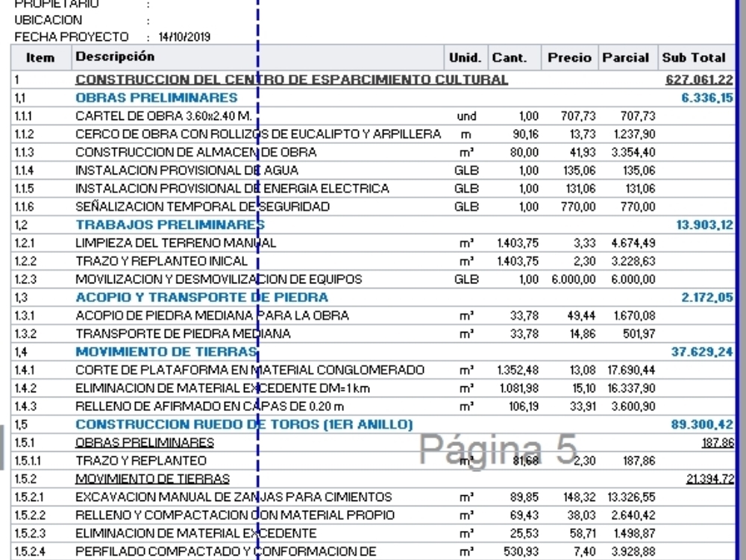Click the Sub Total column header
The image size is (746, 560).
point(696,57)
